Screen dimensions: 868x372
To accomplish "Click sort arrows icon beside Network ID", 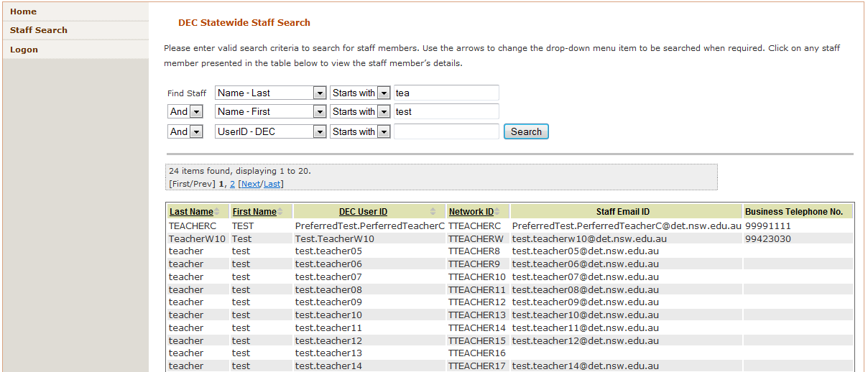I will [497, 212].
